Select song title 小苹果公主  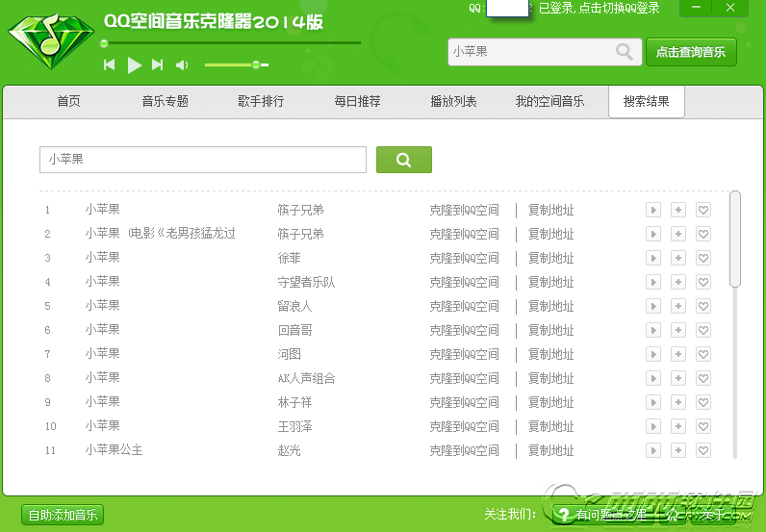(x=114, y=450)
